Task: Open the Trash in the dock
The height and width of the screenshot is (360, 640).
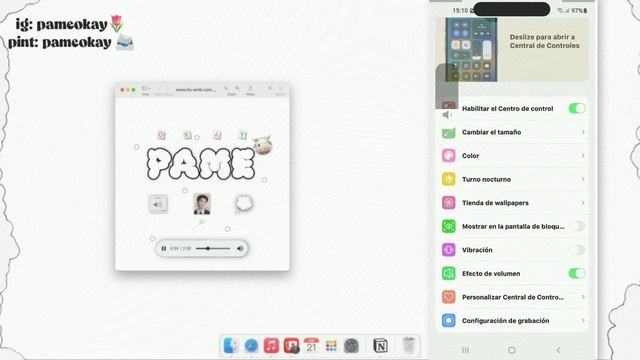Action: [408, 345]
